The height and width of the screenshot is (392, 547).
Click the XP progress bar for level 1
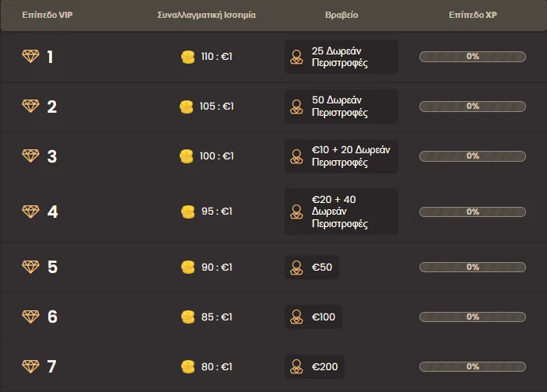coord(472,57)
